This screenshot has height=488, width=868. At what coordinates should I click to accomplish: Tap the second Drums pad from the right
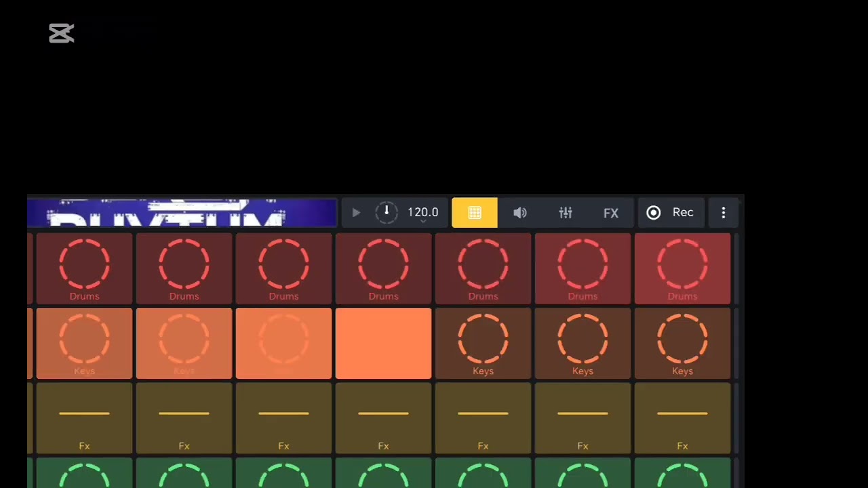tap(583, 269)
